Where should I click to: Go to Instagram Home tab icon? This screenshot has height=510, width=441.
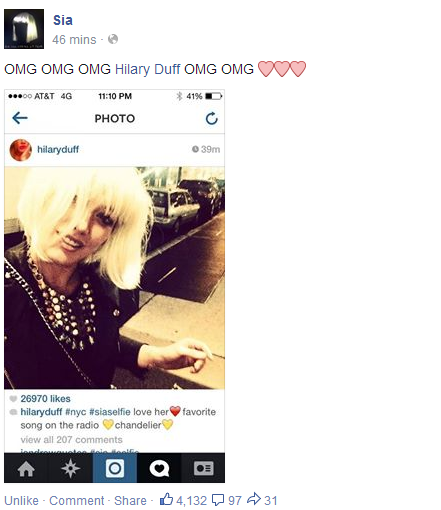pyautogui.click(x=26, y=468)
